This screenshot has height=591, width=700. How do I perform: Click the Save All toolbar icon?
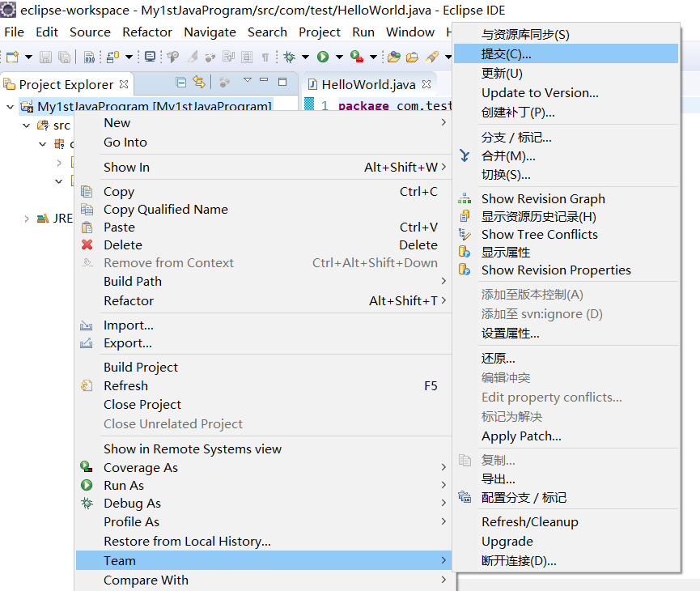click(x=64, y=57)
